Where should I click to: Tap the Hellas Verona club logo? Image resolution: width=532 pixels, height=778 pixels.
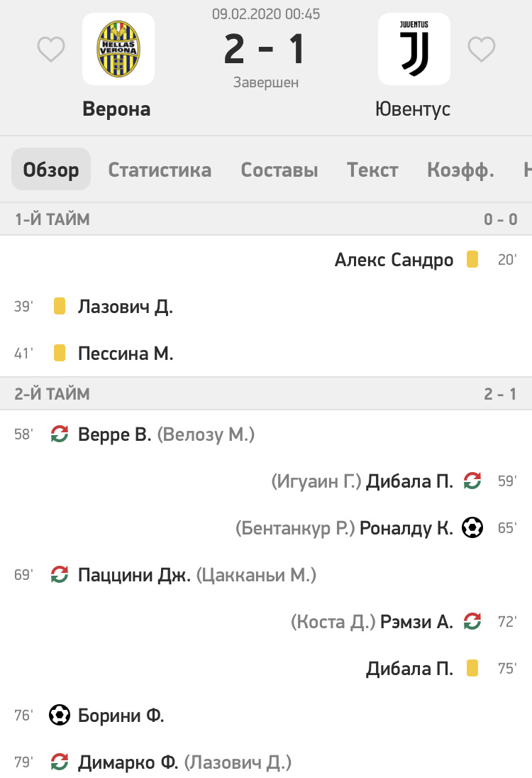[118, 49]
